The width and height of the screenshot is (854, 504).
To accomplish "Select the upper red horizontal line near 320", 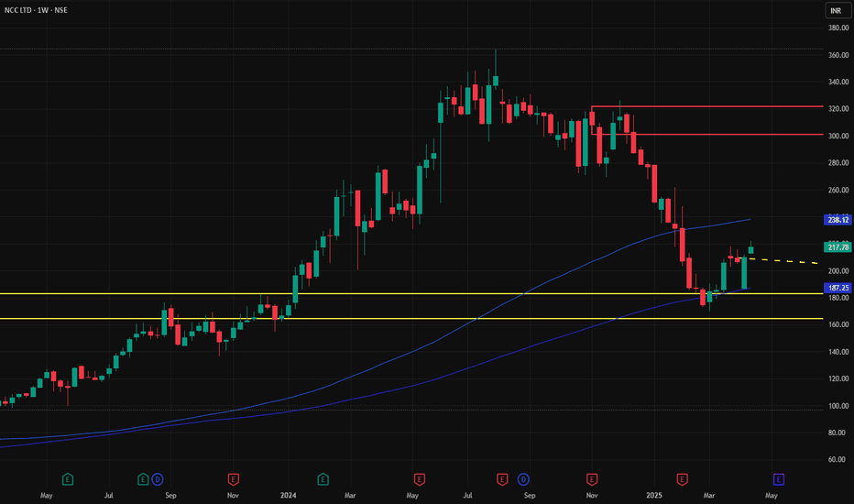I will pyautogui.click(x=708, y=106).
